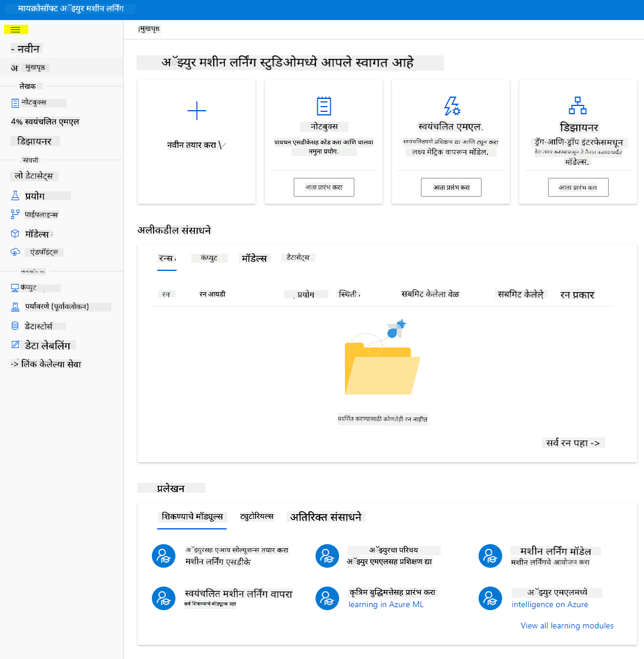Click learning module icon for मशीन लर्निंग एसडीके

click(x=164, y=556)
